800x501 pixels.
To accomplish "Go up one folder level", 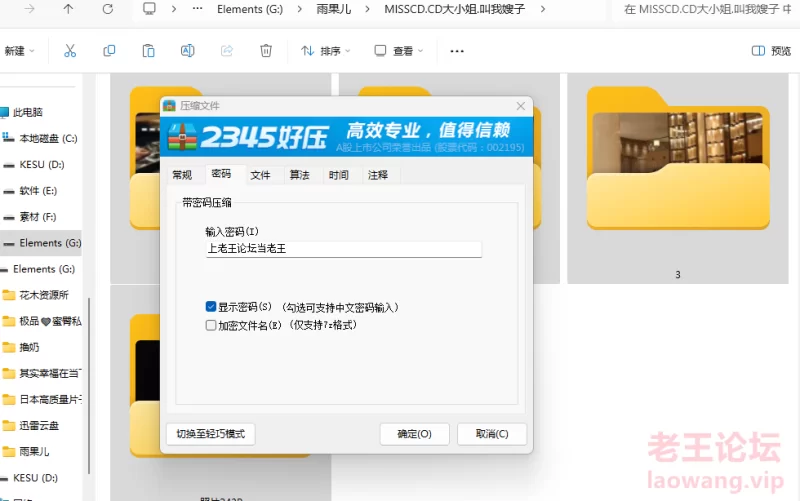I will pyautogui.click(x=68, y=9).
